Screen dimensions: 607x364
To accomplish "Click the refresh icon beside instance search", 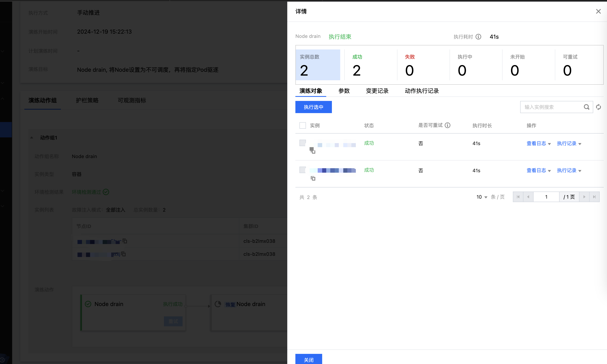I will coord(598,107).
